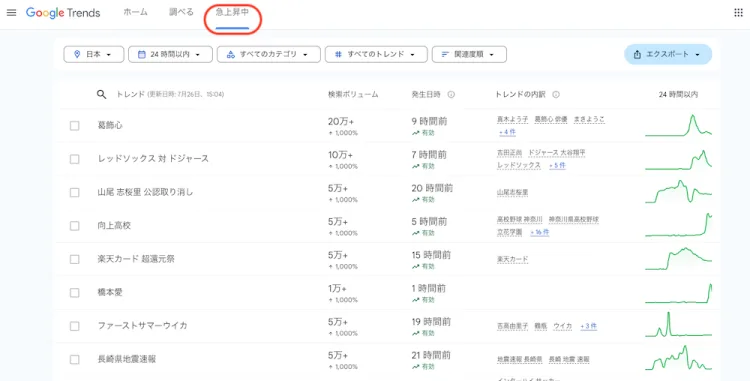Open the sparkline chart for ファーストサマーウイカ

[678, 325]
